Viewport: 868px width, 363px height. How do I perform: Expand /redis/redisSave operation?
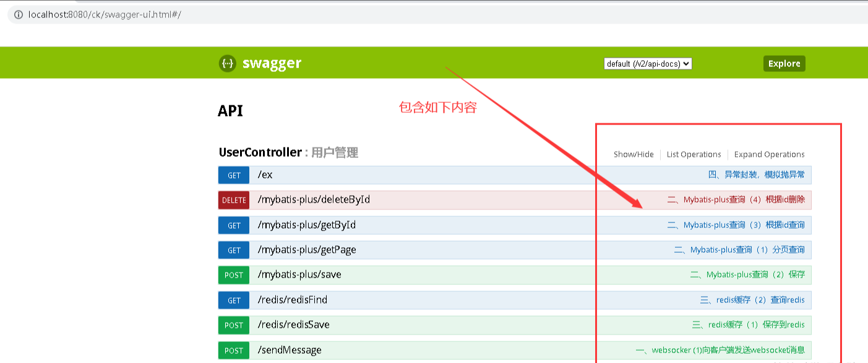pos(294,325)
